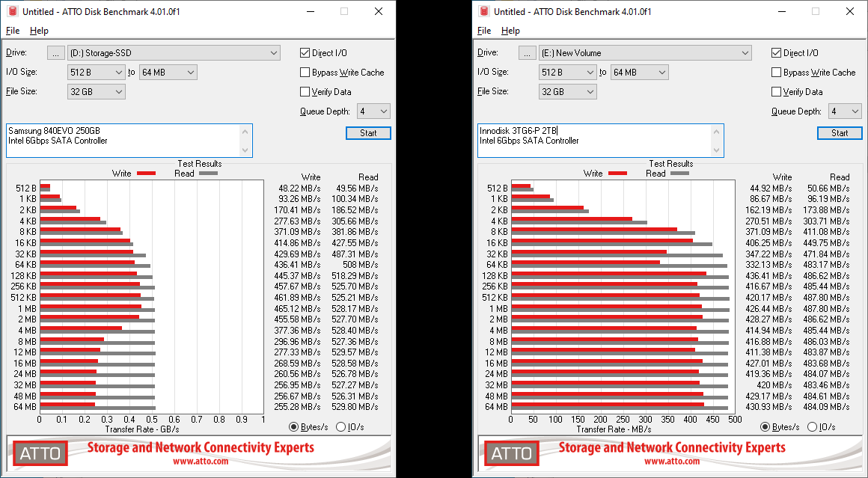Screen dimensions: 868x478
Task: Click the ATTO logo in right window banner
Action: click(512, 453)
